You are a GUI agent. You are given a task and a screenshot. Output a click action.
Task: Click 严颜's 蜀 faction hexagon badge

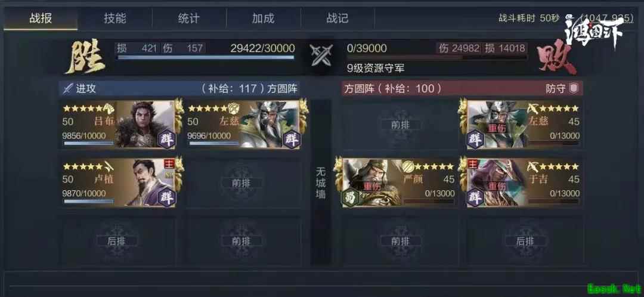click(x=351, y=197)
